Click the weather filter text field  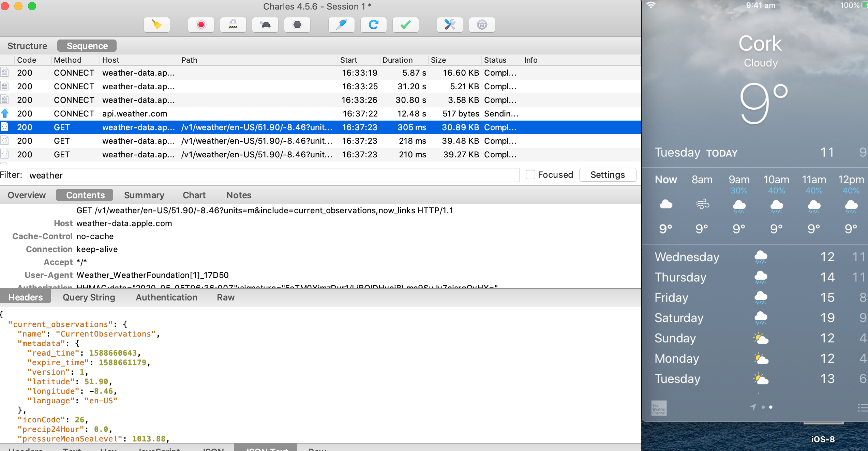click(x=273, y=175)
